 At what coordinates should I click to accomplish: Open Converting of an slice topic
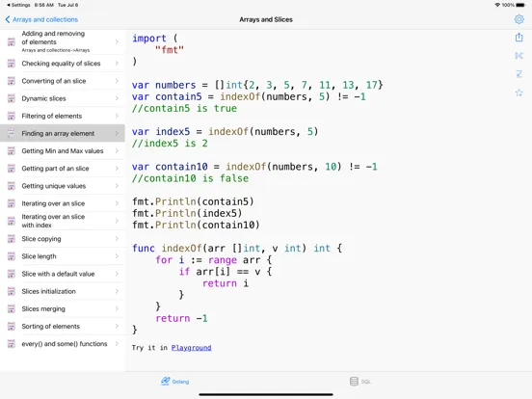[x=63, y=81]
